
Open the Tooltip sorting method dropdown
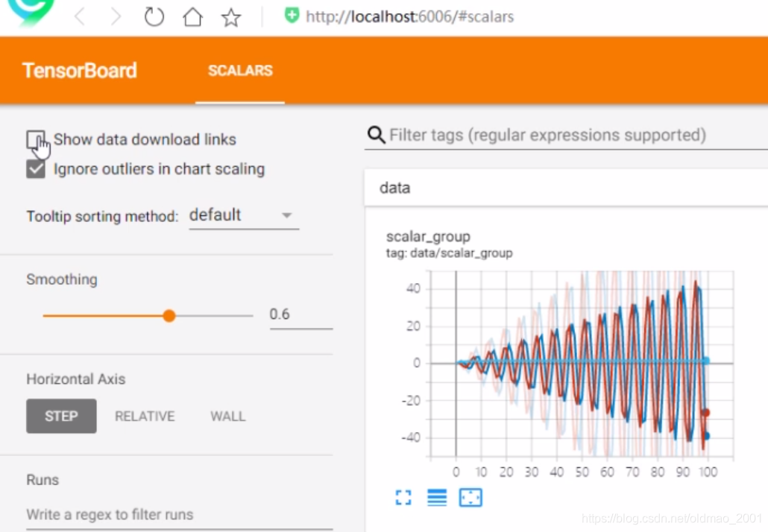tap(243, 215)
